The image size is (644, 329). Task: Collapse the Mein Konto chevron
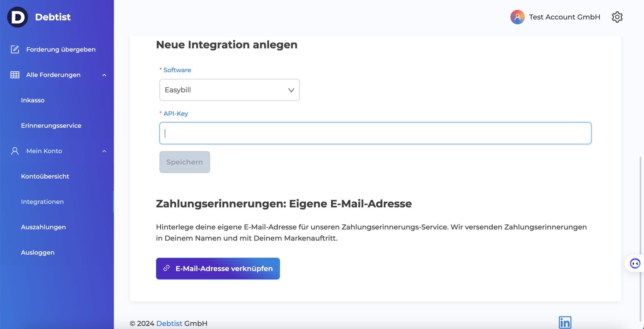[104, 151]
